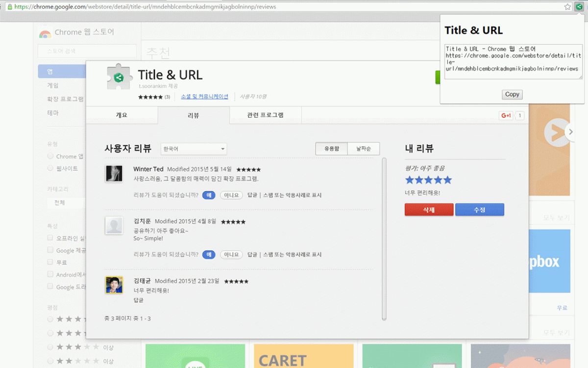Click the Title & URL extension toolbar icon

pos(579,7)
